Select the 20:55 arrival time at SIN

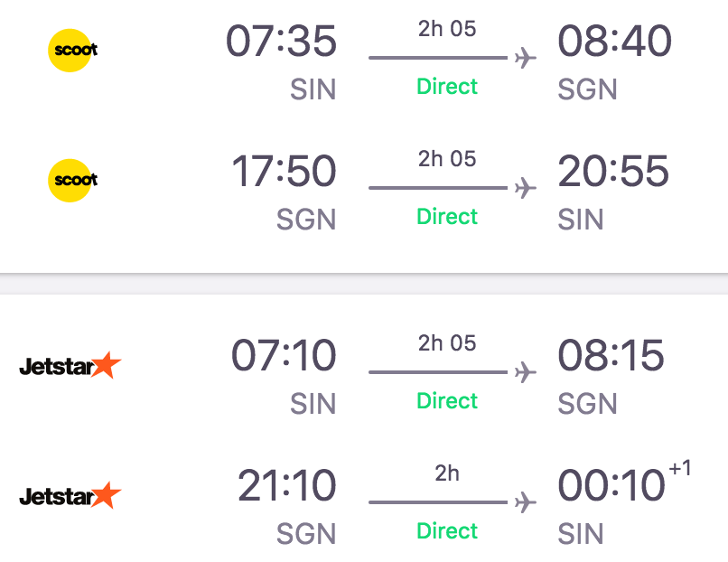click(x=613, y=171)
